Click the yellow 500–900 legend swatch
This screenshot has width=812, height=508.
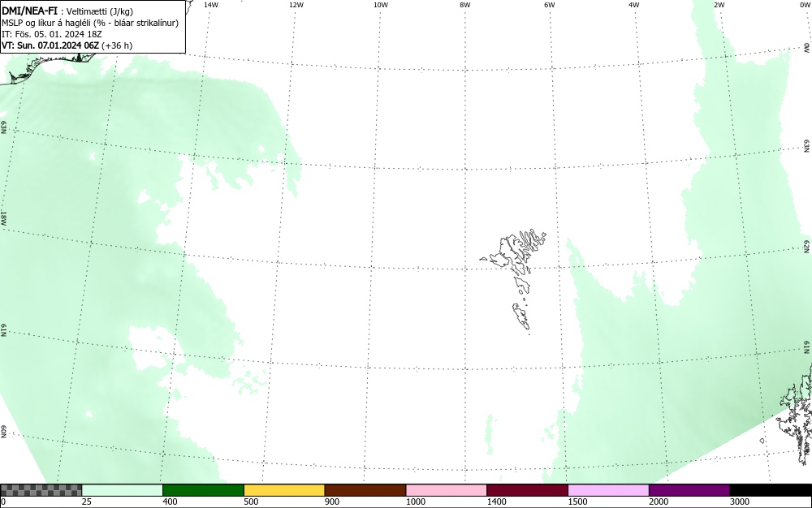(284, 490)
